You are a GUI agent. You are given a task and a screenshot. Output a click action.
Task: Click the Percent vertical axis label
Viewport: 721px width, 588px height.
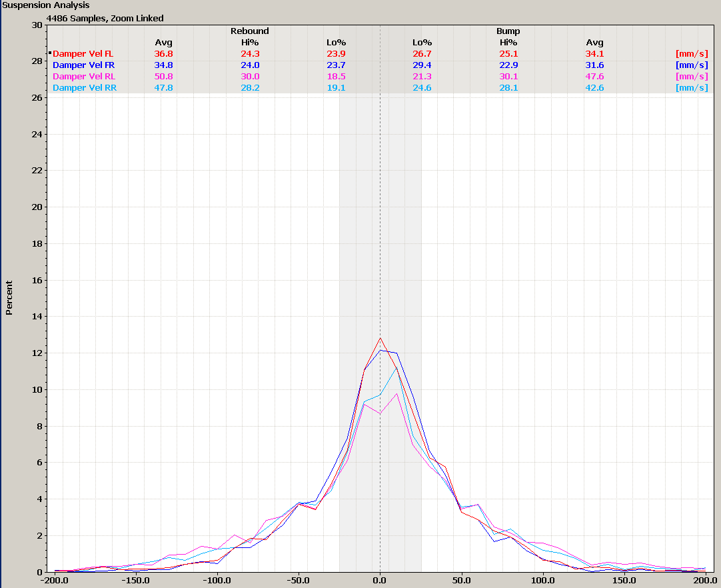(9, 297)
